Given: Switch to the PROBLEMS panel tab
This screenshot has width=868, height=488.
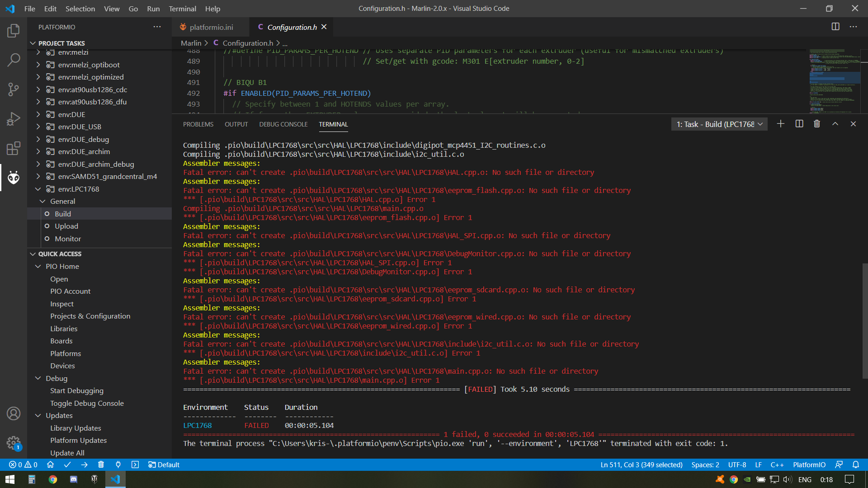Looking at the screenshot, I should (198, 124).
